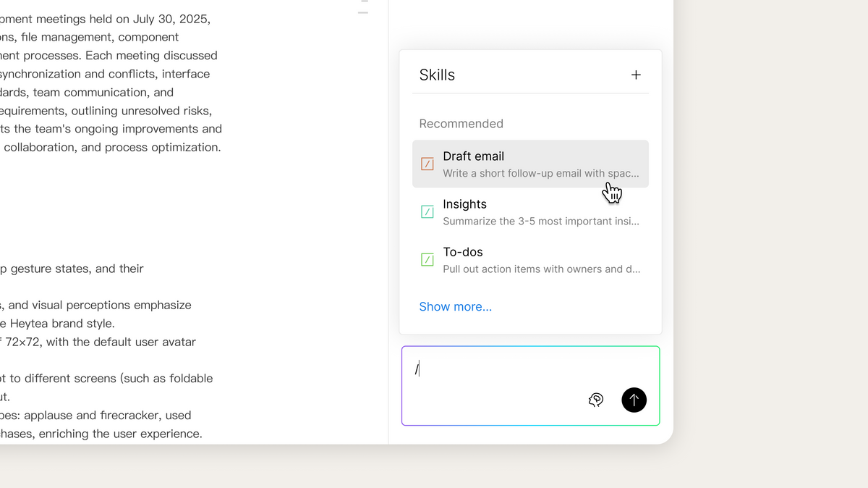
Task: Click the outline marker dashes above document
Action: point(363,7)
